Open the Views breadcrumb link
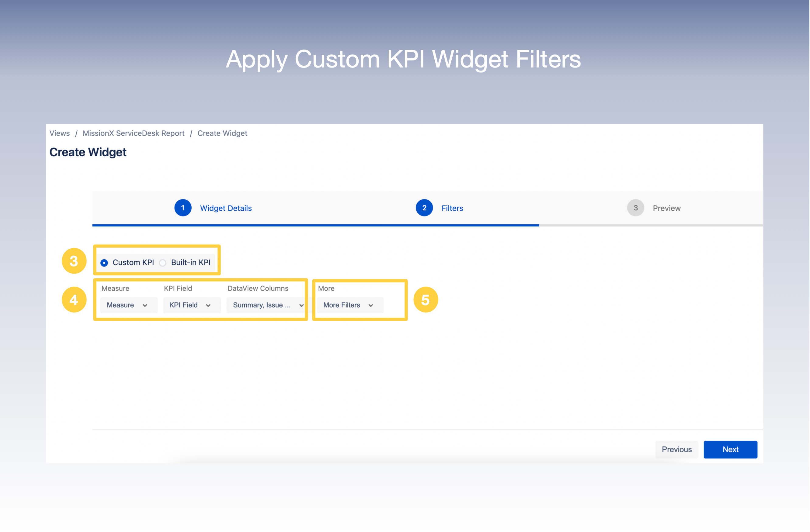Screen dimensions: 810x532 pyautogui.click(x=59, y=133)
